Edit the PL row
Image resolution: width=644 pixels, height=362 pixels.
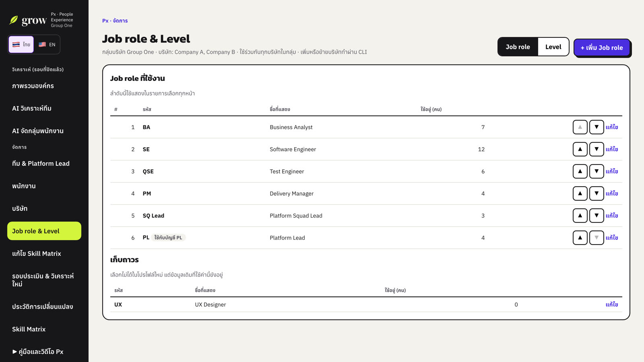[x=612, y=238]
